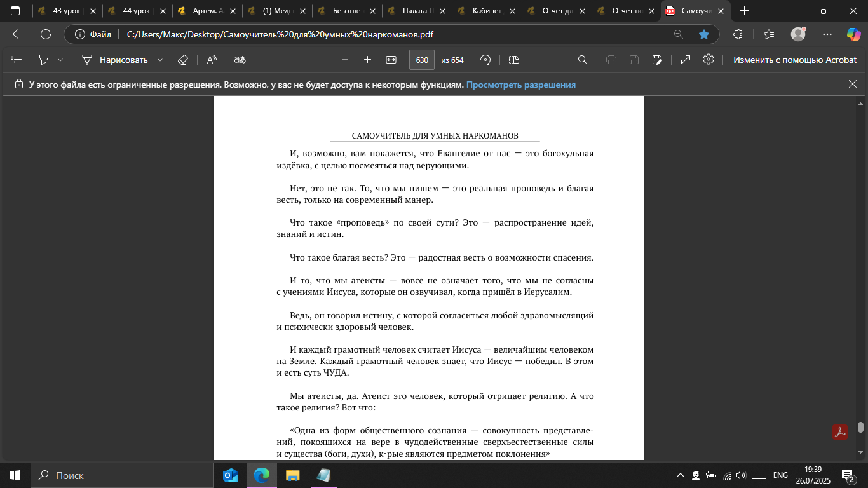Dismiss the restricted permissions notification bar
Viewport: 868px width, 488px height.
(853, 84)
